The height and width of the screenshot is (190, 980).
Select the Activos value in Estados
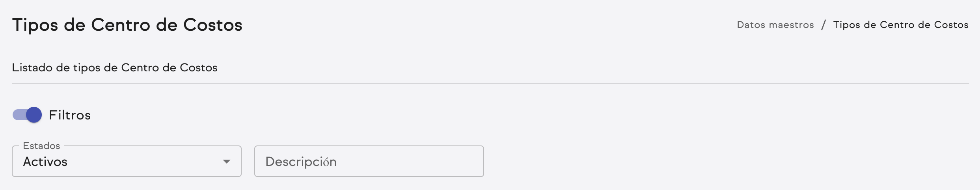(x=45, y=162)
